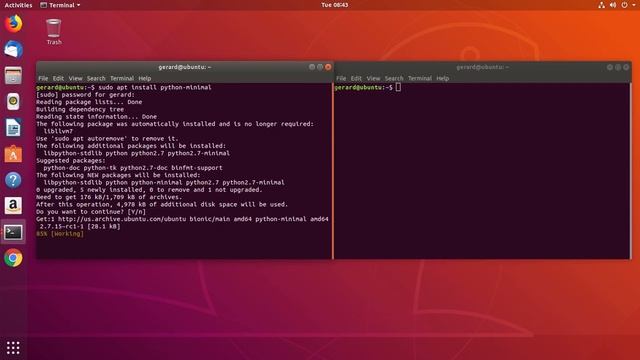Image resolution: width=640 pixels, height=360 pixels.
Task: Click 'sudo apt install python-minimal' command text
Action: click(x=155, y=87)
